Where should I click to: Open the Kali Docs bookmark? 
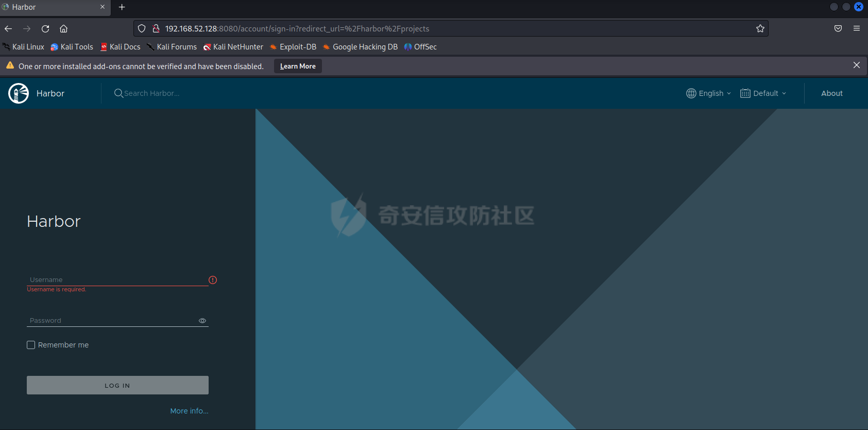click(120, 47)
